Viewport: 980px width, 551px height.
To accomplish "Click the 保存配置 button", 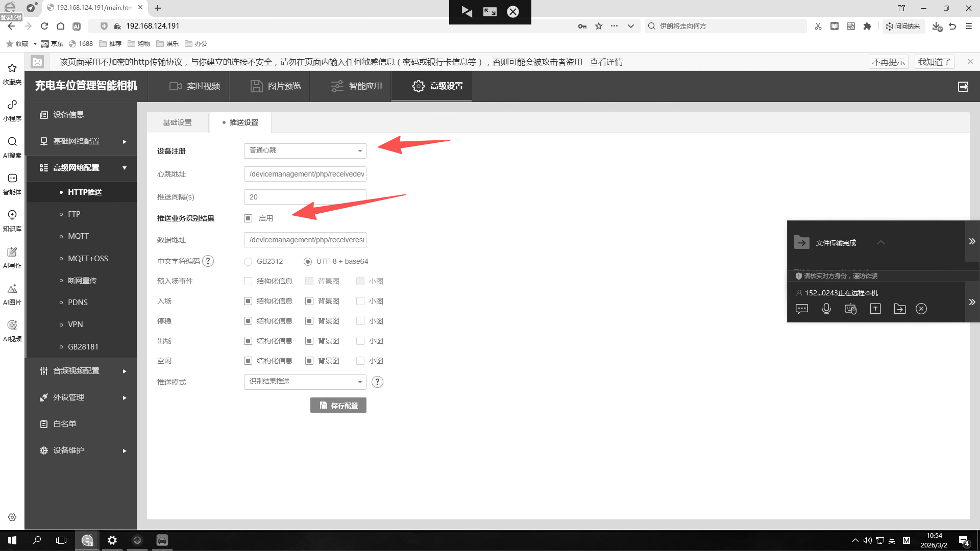I will [338, 405].
